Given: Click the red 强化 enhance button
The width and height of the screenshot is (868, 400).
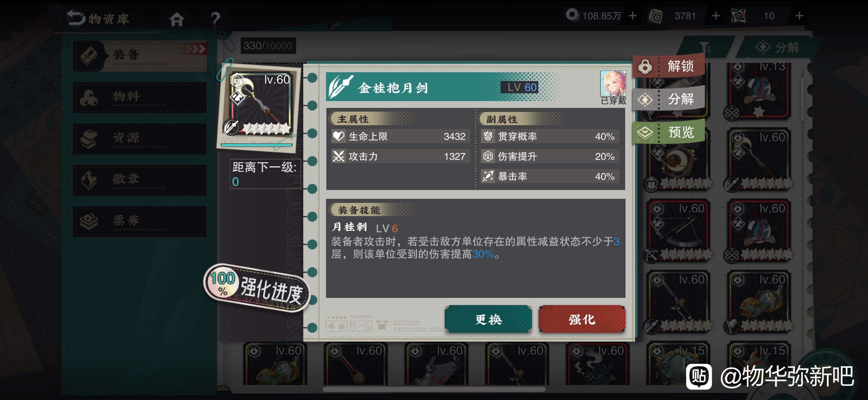Looking at the screenshot, I should point(582,319).
